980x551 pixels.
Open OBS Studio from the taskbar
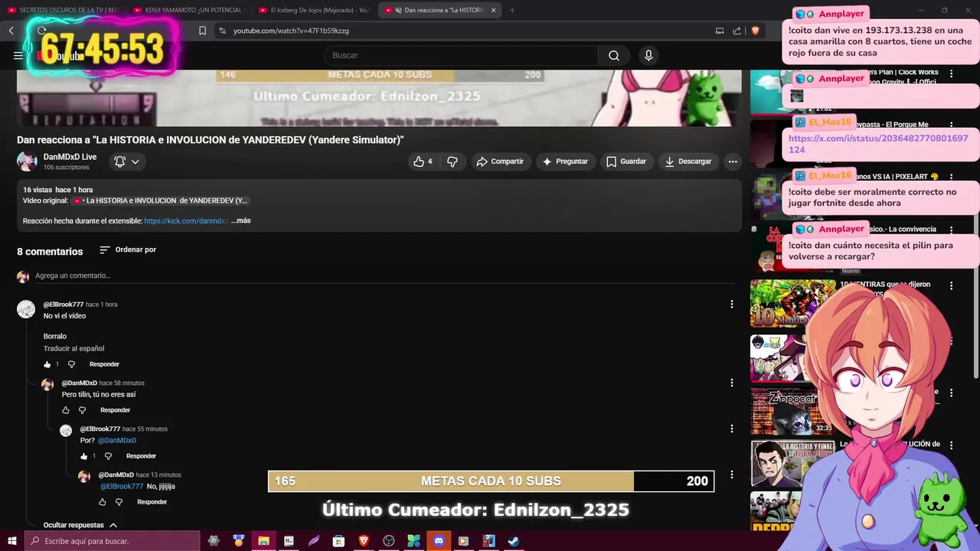389,541
